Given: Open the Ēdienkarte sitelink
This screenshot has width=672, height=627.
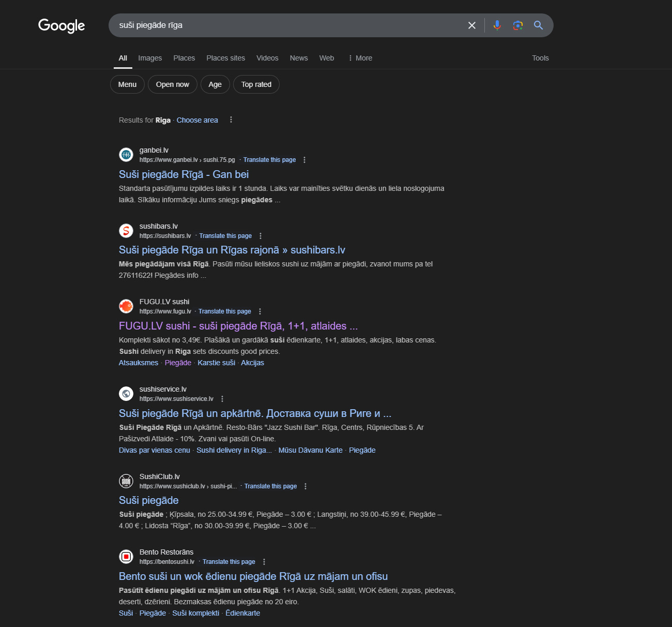Looking at the screenshot, I should click(x=243, y=613).
